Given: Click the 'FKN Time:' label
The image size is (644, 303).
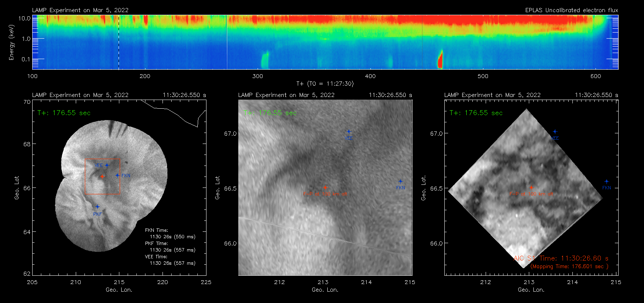Looking at the screenshot, I should point(156,230).
